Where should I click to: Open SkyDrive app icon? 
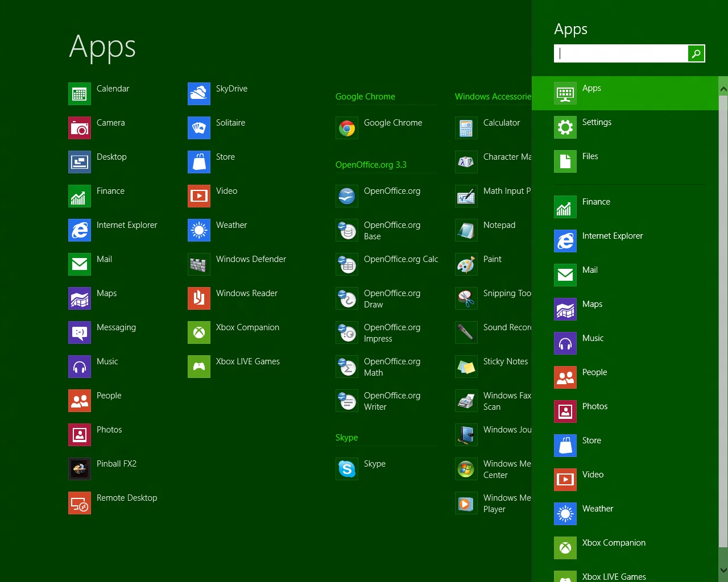click(199, 94)
